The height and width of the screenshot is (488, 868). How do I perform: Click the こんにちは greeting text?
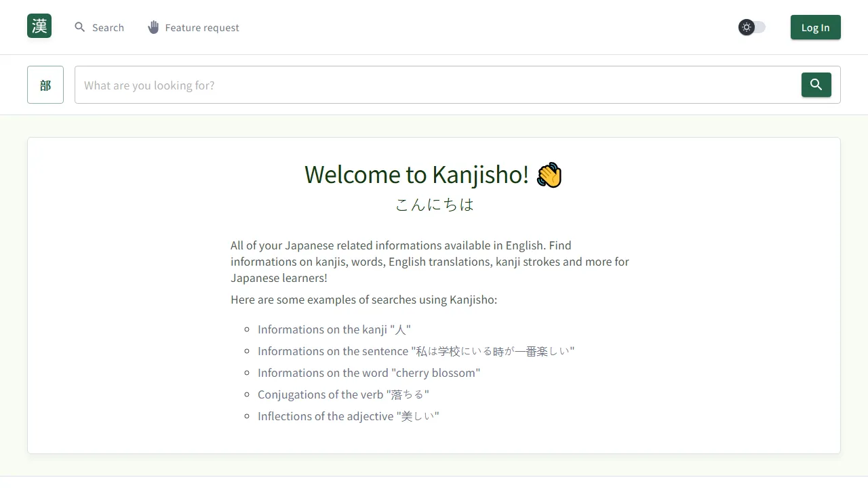click(434, 204)
